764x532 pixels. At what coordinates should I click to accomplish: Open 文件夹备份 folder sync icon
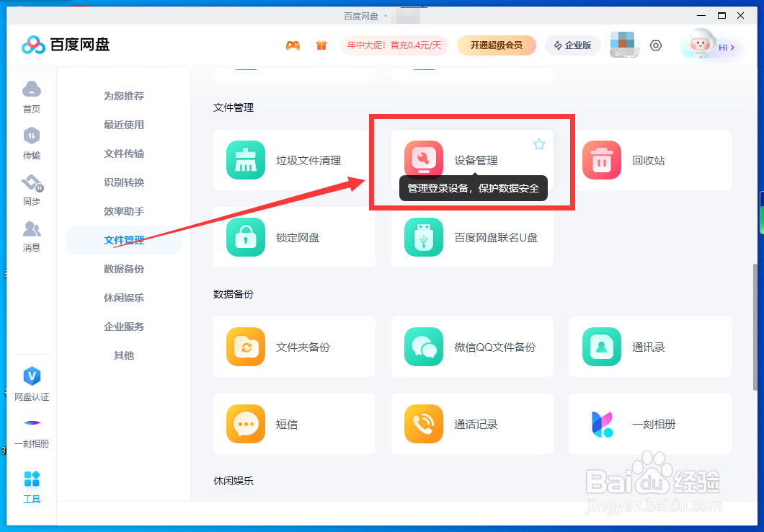[246, 347]
